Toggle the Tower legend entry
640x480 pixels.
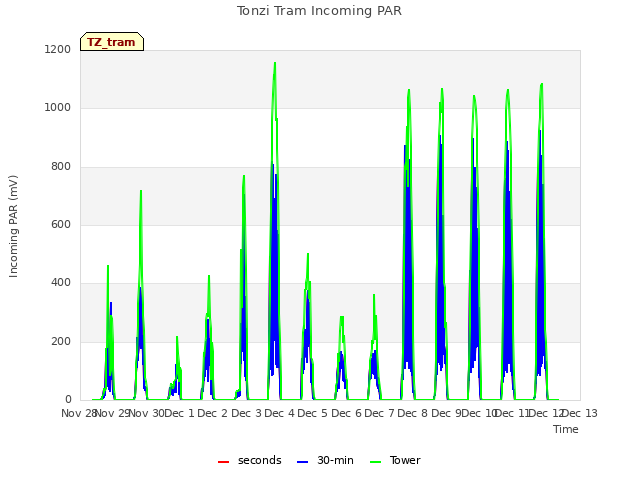coord(395,460)
